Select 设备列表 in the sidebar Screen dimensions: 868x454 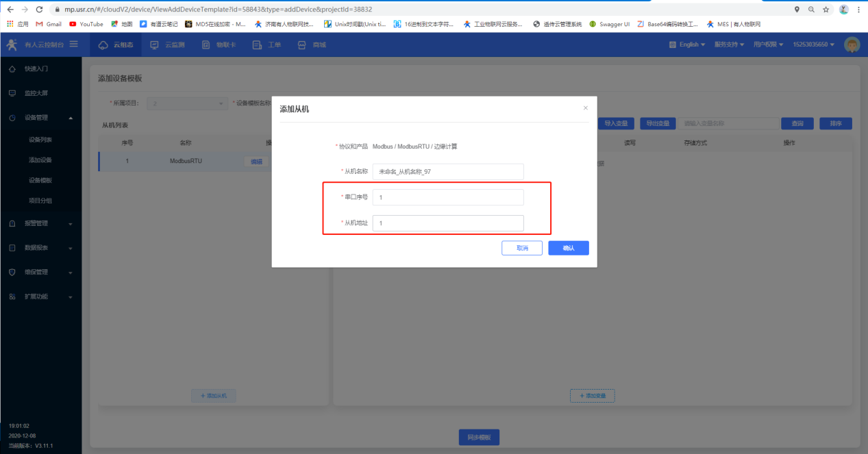(x=40, y=140)
